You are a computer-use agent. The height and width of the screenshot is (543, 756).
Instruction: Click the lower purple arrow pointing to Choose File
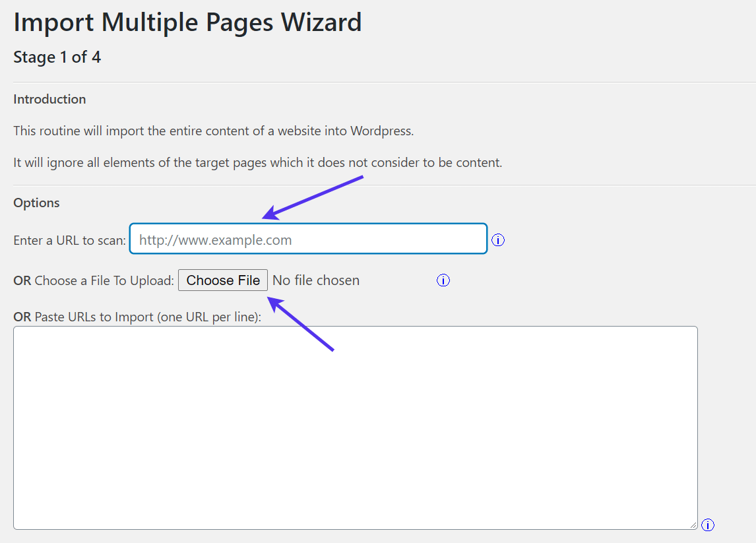[x=301, y=324]
